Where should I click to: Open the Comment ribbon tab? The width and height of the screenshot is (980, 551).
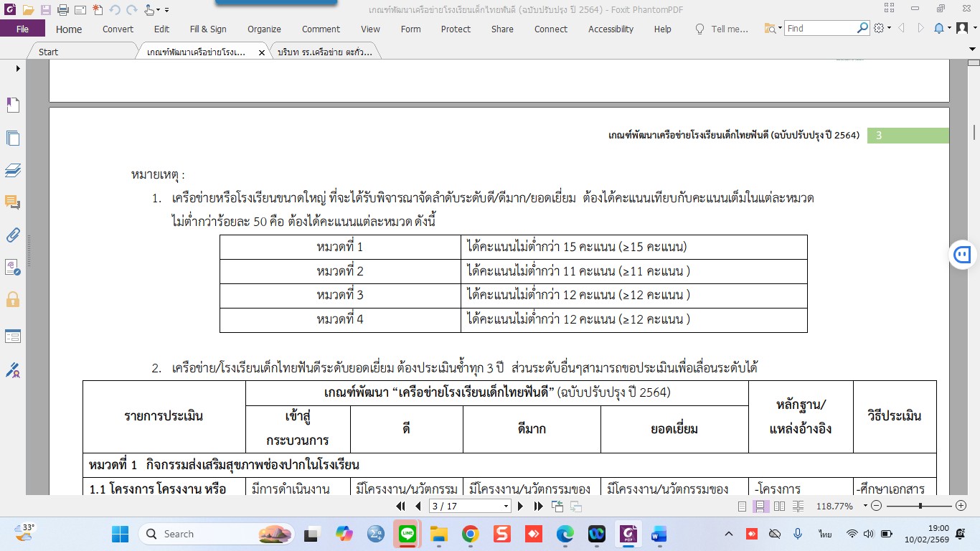pyautogui.click(x=321, y=29)
